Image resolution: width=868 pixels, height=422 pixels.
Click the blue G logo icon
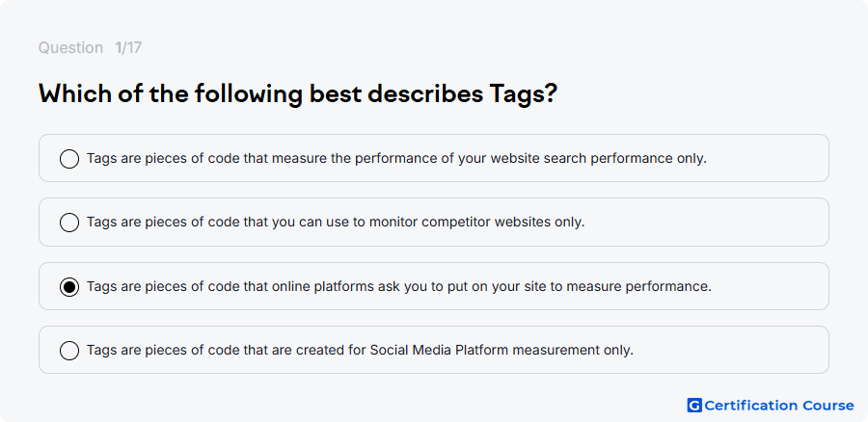694,406
